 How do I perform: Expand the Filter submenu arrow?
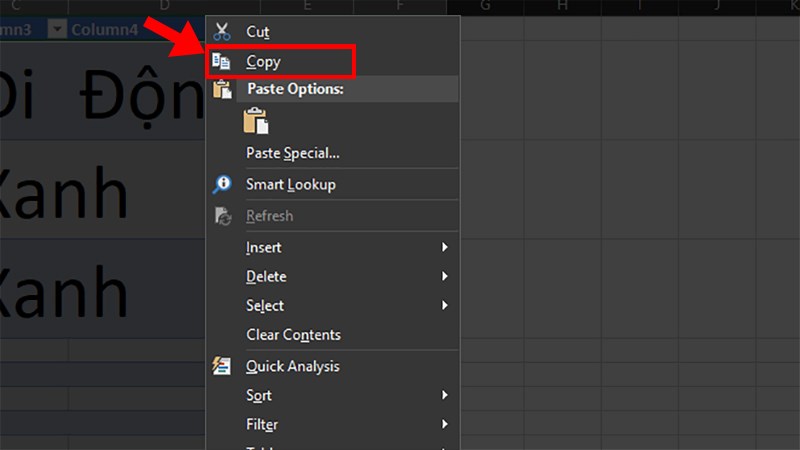tap(444, 424)
